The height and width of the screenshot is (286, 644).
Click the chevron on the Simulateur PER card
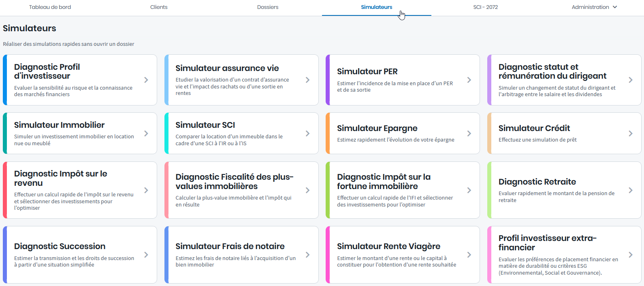coord(469,80)
